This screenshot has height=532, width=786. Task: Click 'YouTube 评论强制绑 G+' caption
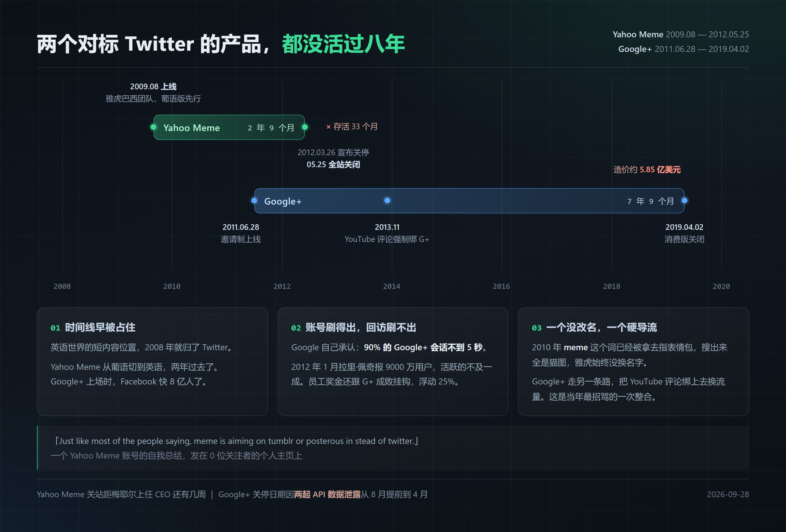click(387, 239)
